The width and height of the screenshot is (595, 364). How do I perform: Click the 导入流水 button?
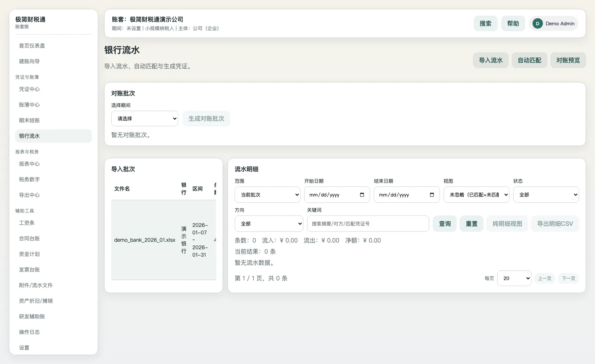491,60
